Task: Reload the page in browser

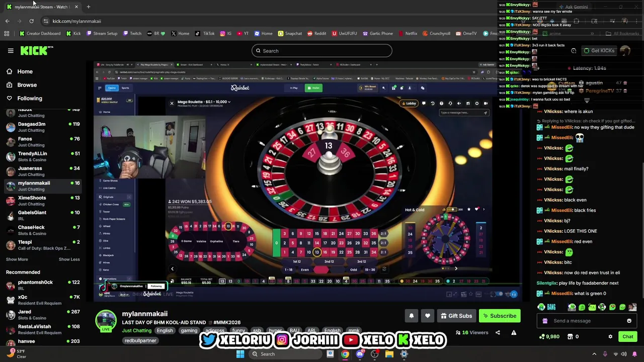Action: click(x=31, y=21)
